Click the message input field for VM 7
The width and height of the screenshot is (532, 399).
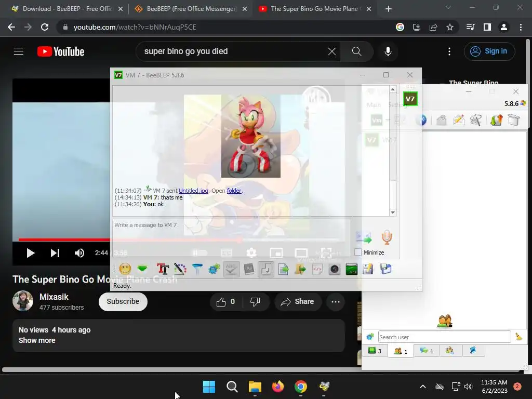[232, 238]
